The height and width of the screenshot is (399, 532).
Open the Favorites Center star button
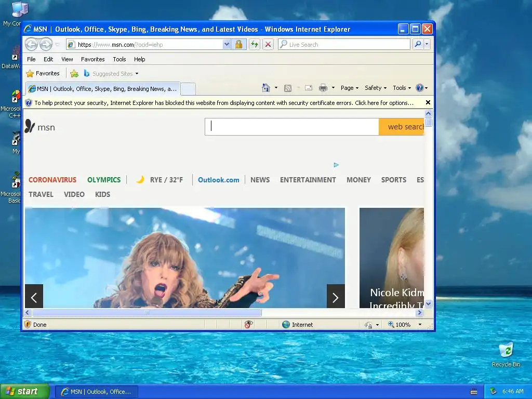[x=43, y=73]
